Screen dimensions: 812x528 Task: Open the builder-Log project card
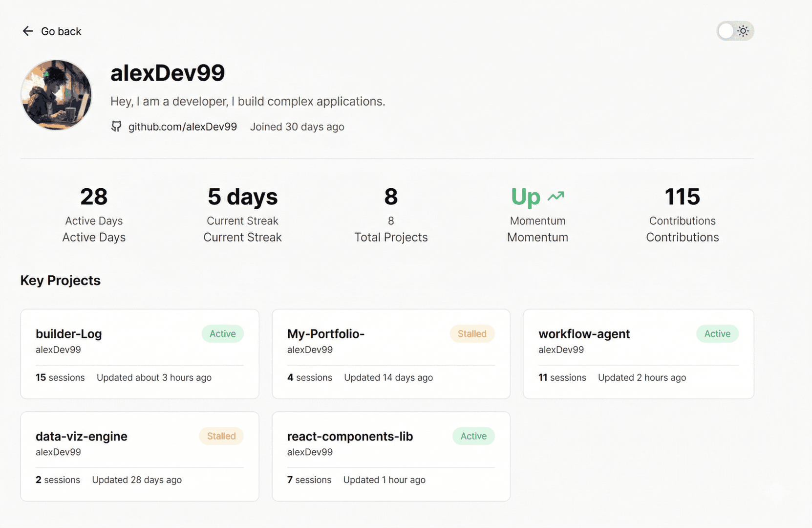[x=139, y=354]
